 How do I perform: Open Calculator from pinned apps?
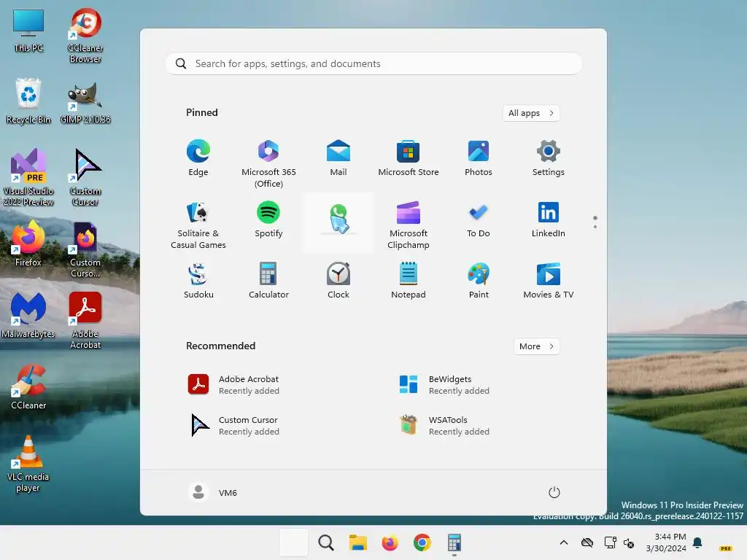[x=268, y=281]
